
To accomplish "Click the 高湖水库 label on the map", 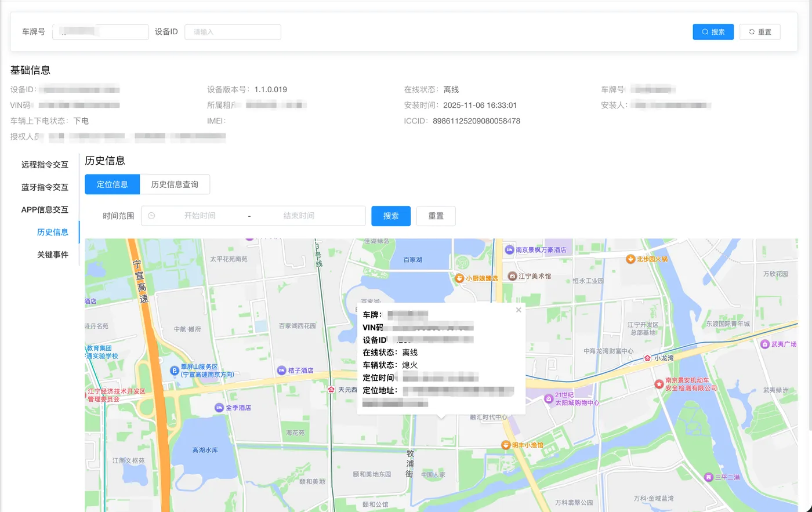I will (205, 450).
